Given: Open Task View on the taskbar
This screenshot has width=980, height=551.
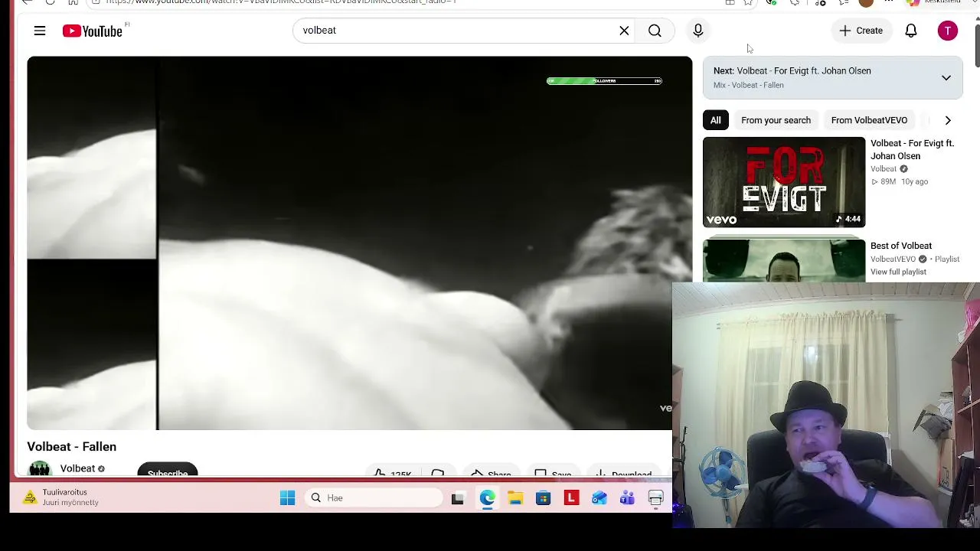Looking at the screenshot, I should pyautogui.click(x=458, y=498).
